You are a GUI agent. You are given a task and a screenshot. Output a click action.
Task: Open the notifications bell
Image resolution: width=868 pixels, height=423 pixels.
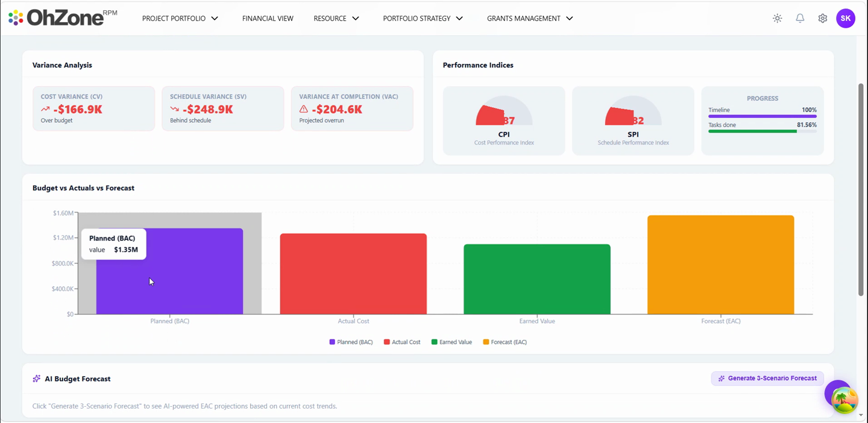pos(800,18)
